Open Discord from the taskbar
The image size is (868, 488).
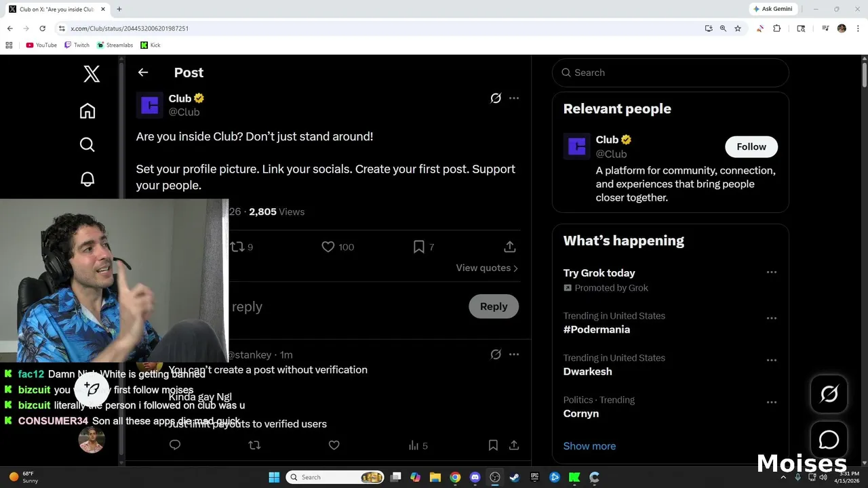pos(475,477)
